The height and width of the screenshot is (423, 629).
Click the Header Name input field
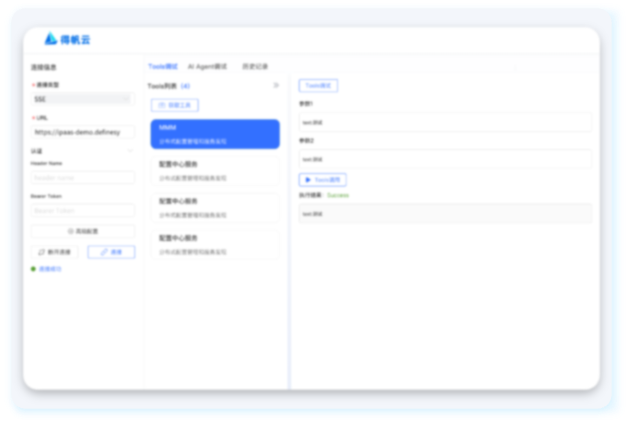point(82,177)
